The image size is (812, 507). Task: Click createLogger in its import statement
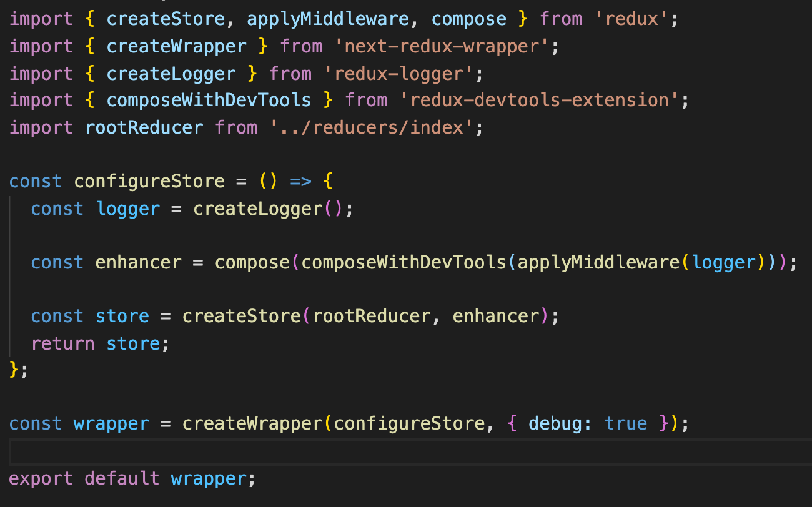pos(171,73)
